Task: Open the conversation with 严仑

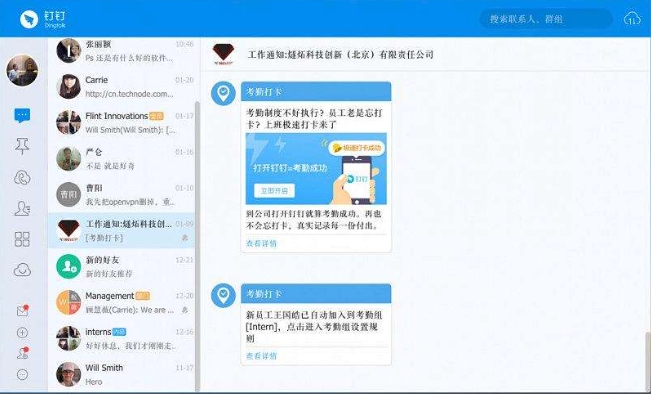Action: pyautogui.click(x=122, y=159)
